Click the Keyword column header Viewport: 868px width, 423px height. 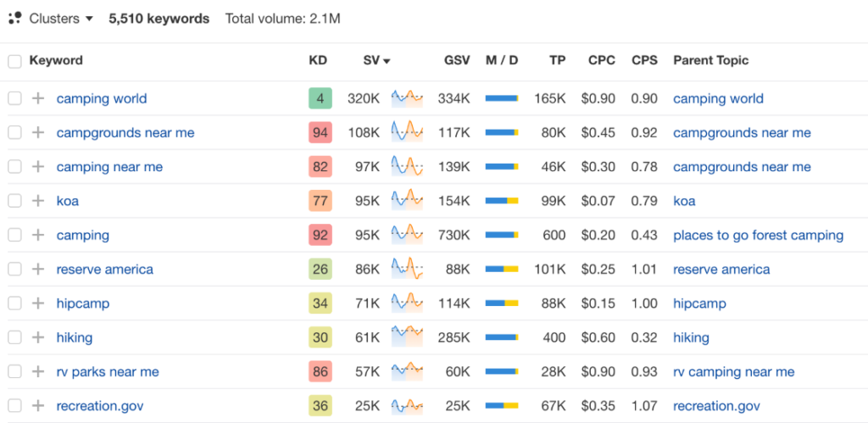[x=56, y=60]
